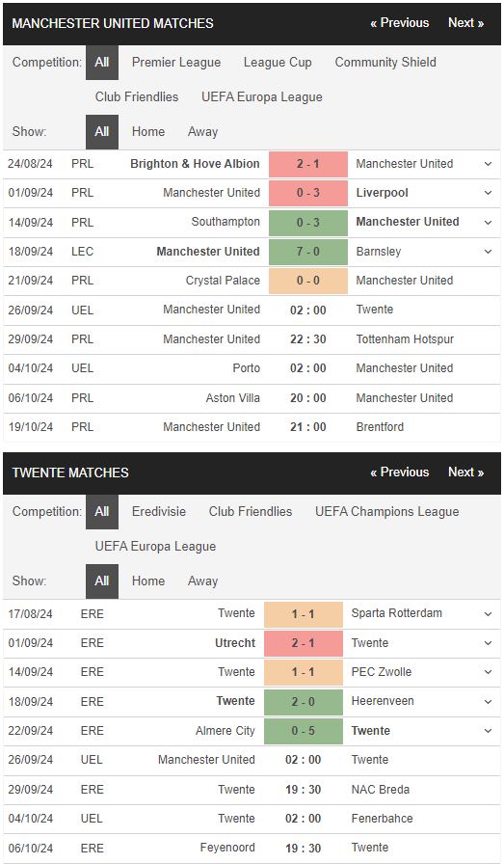This screenshot has height=864, width=504.
Task: Expand the Almere City match chevron
Action: 488,731
